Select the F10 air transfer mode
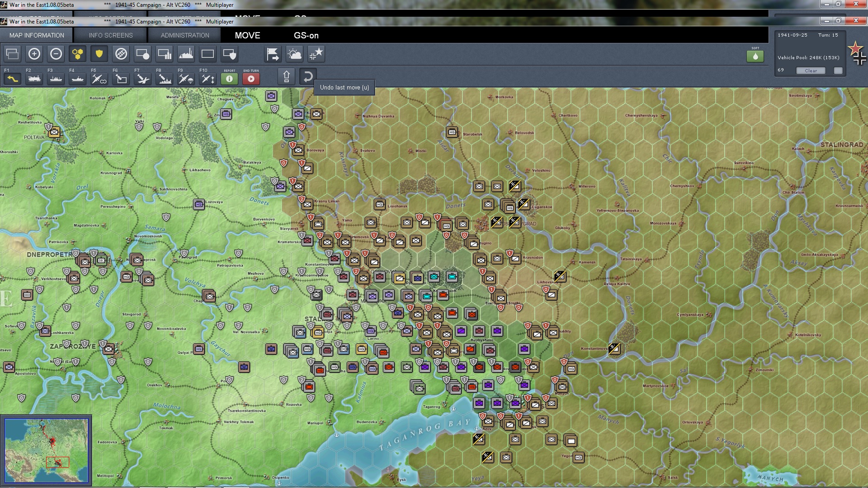 coord(208,79)
